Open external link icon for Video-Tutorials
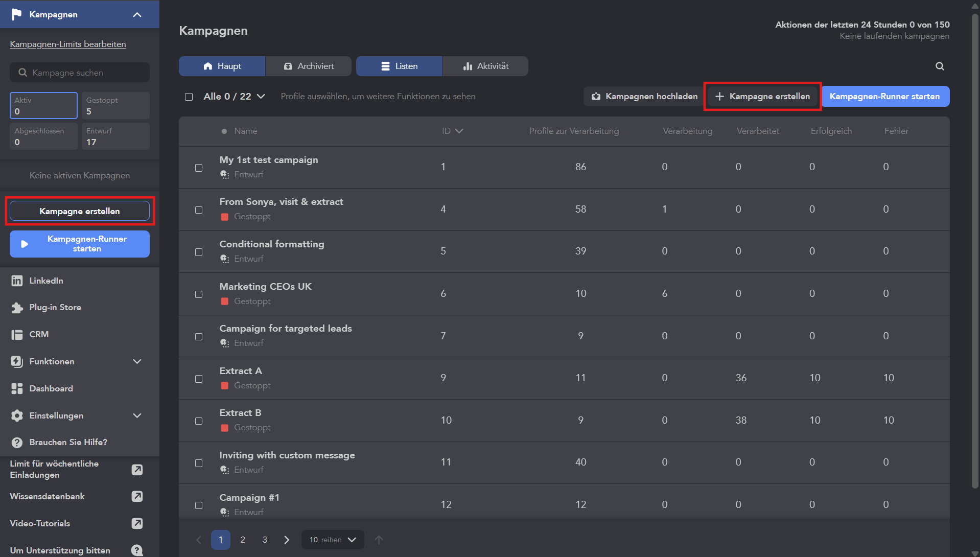This screenshot has width=980, height=557. click(x=137, y=523)
